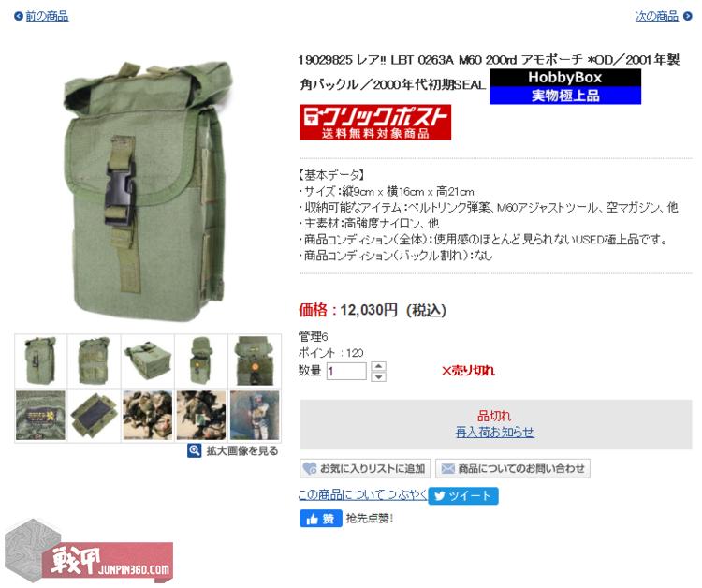Click the next product arrow icon
The height and width of the screenshot is (588, 702).
pos(688,17)
